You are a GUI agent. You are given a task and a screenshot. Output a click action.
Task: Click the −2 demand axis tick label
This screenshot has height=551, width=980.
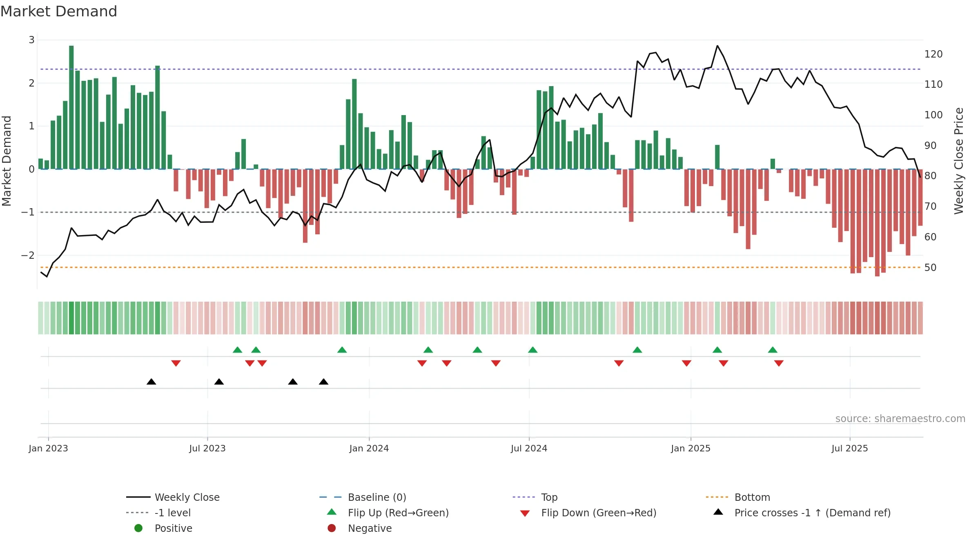coord(28,255)
